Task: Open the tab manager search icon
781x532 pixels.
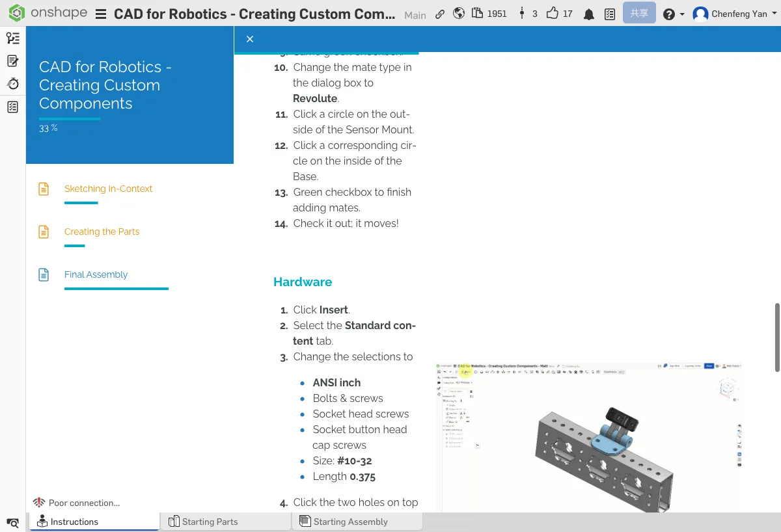Action: pos(12,522)
